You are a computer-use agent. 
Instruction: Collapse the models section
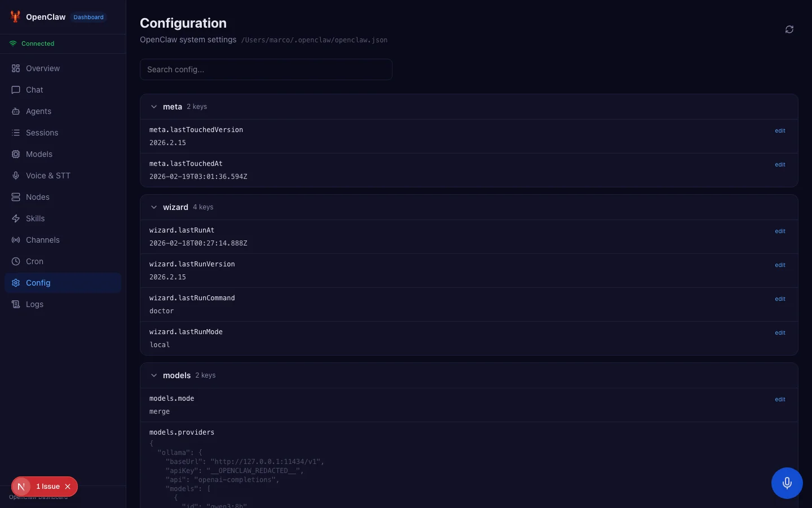(154, 375)
